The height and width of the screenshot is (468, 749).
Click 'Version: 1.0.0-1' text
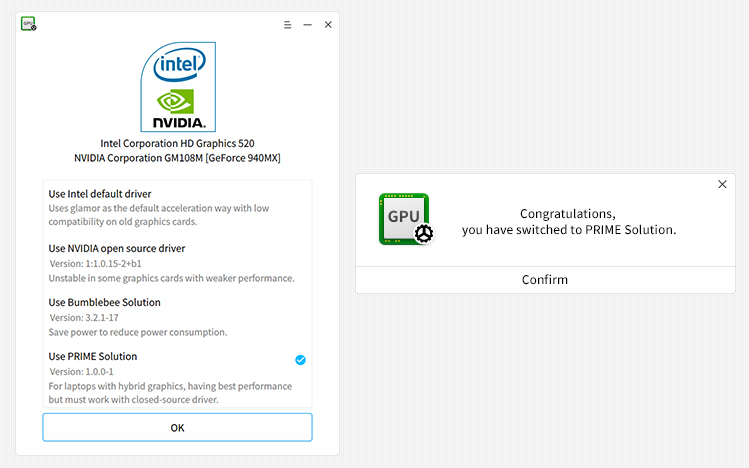82,372
